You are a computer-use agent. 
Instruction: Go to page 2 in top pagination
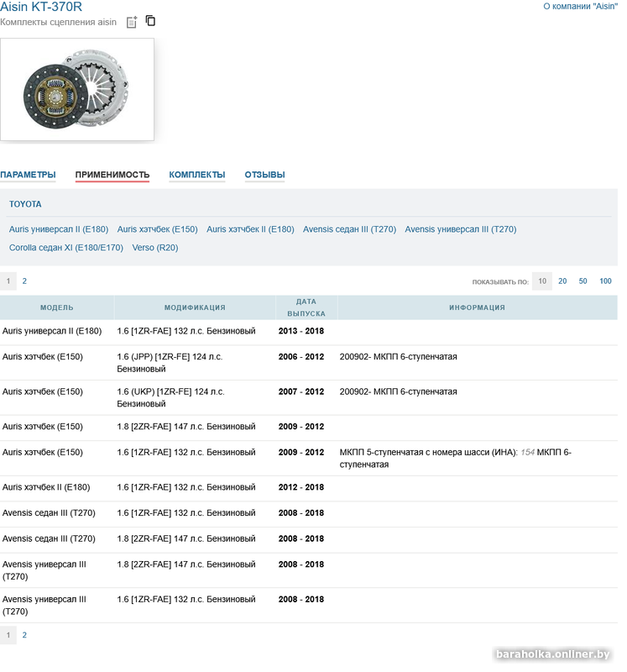pos(24,281)
